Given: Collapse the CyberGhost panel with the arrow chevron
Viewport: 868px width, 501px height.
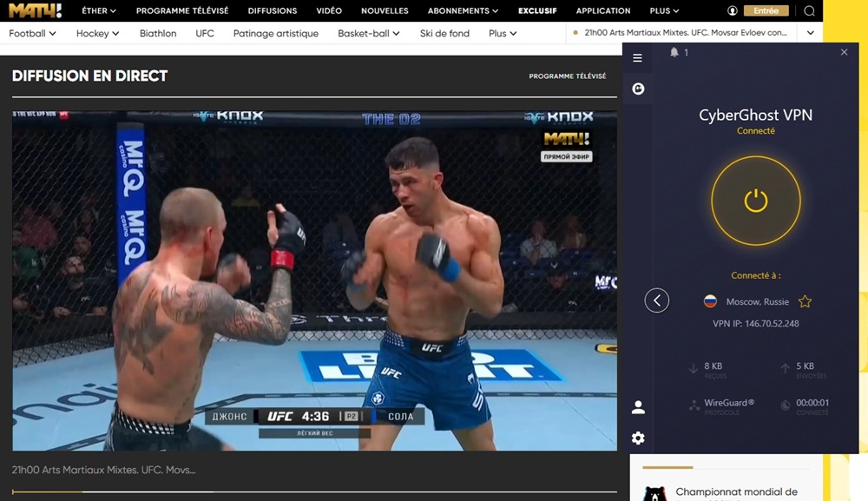Looking at the screenshot, I should pos(657,300).
